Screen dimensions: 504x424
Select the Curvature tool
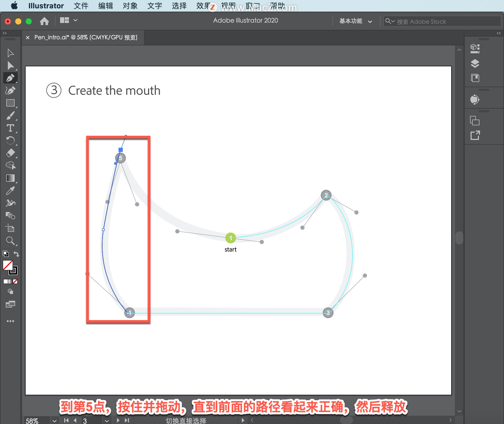point(10,91)
